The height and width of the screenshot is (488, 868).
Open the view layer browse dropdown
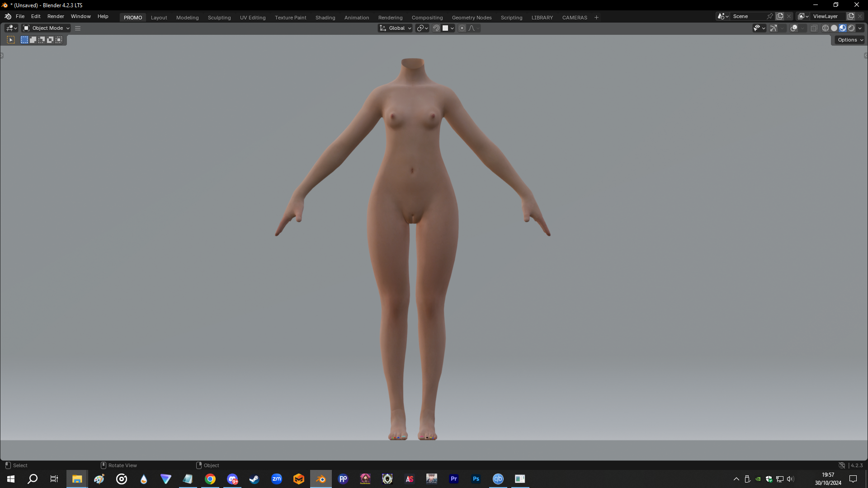point(803,16)
